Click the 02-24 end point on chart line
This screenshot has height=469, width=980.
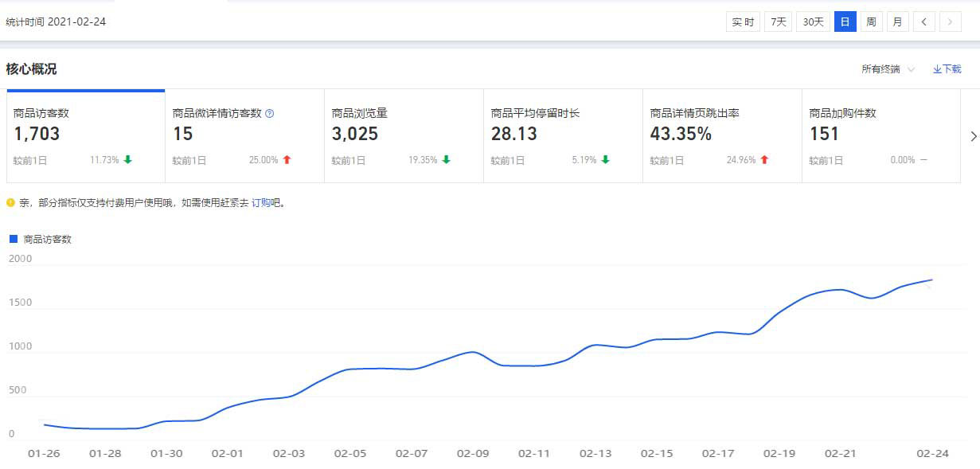[x=932, y=280]
